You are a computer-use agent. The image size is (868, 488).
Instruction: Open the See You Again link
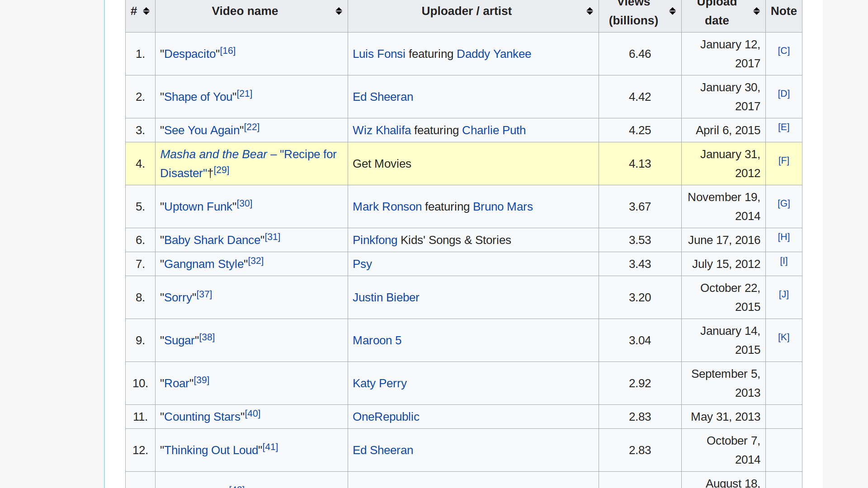coord(202,131)
